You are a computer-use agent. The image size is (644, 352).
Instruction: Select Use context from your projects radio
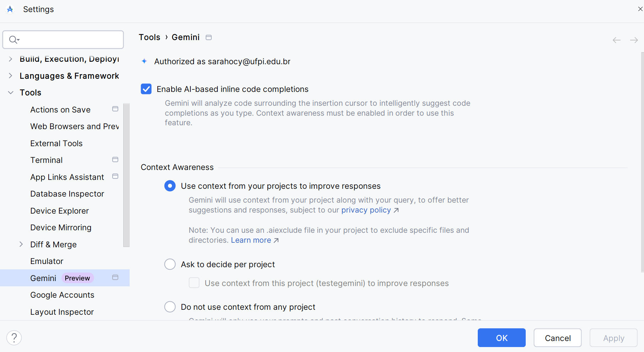[170, 186]
